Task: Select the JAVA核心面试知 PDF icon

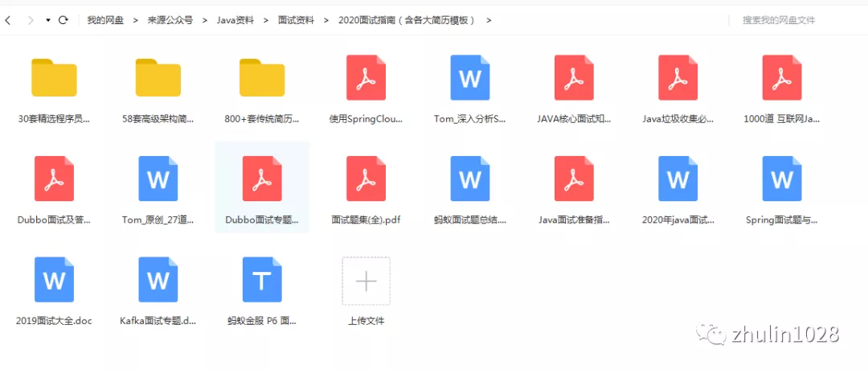Action: tap(574, 77)
